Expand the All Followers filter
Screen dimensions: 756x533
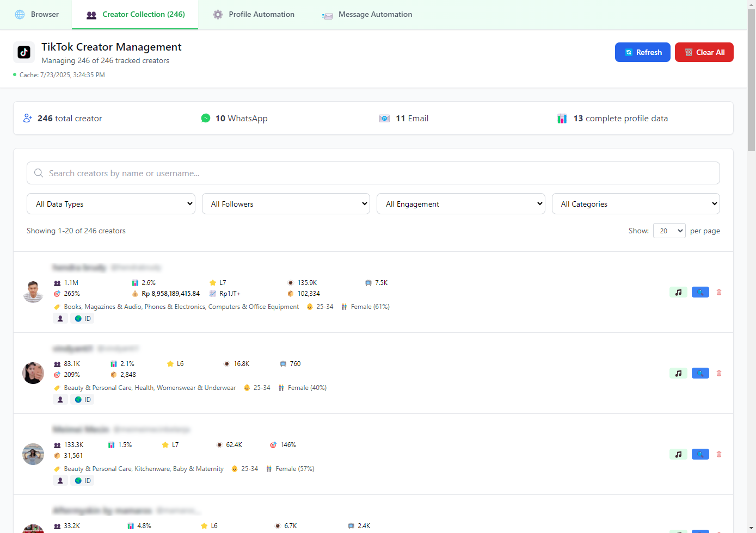point(286,204)
